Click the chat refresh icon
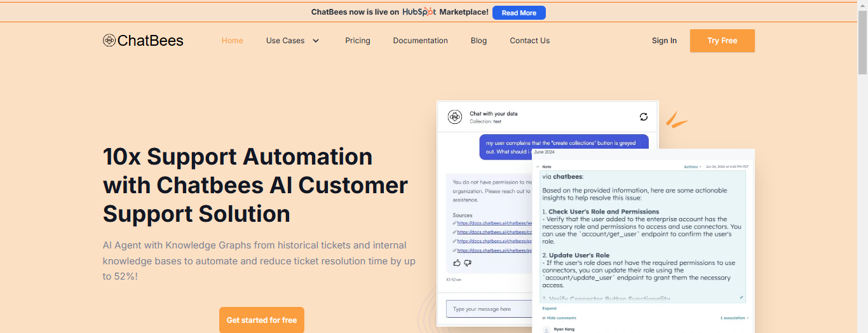Viewport: 868px width, 333px height. click(644, 117)
